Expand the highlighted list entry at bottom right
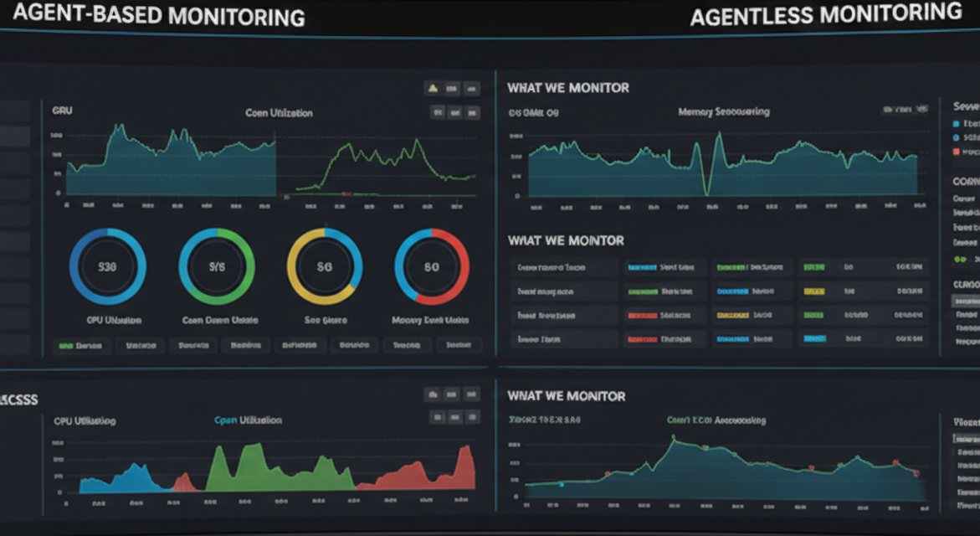 coord(966,439)
